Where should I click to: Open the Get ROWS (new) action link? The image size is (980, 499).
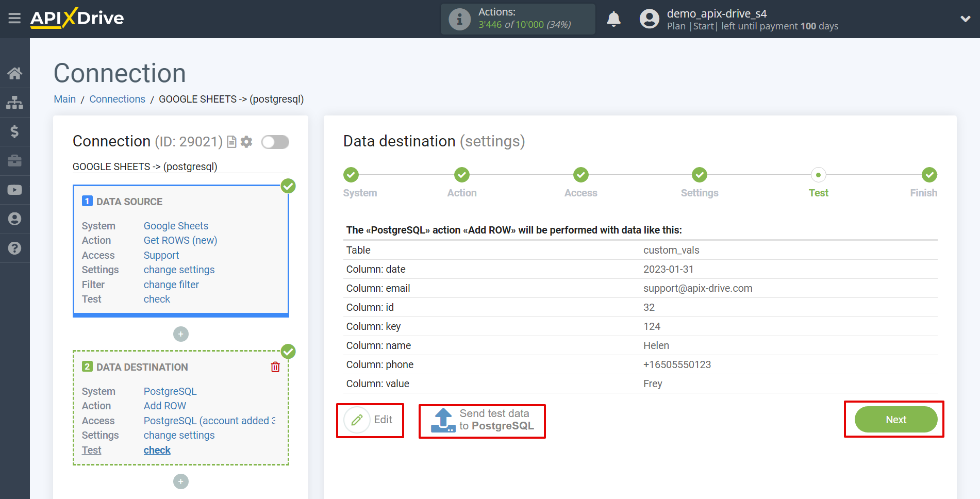(x=180, y=240)
